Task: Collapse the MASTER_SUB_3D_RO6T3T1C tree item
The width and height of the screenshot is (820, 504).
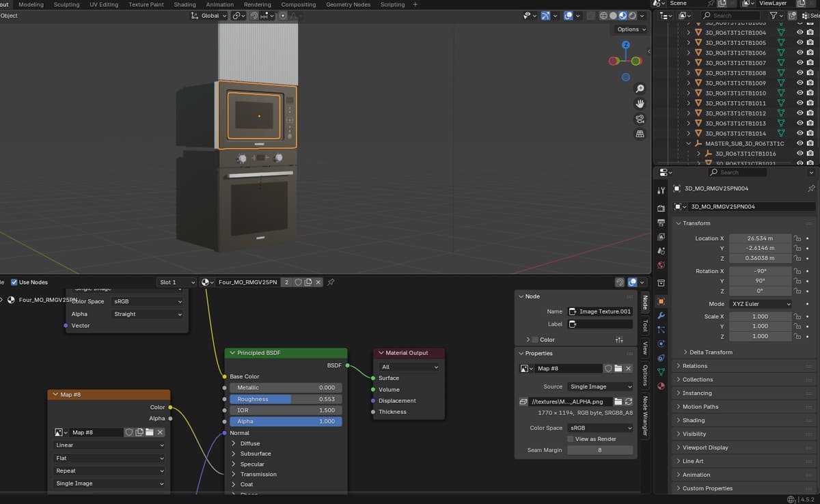Action: pyautogui.click(x=689, y=143)
